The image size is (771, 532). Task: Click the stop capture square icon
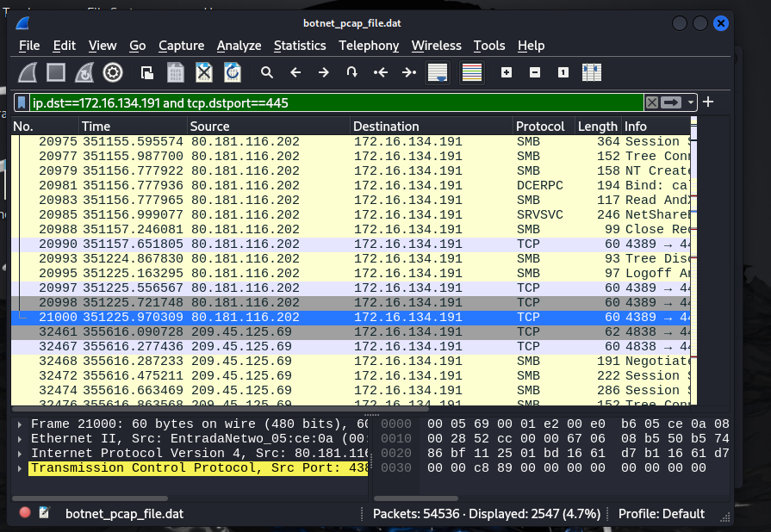[x=56, y=72]
